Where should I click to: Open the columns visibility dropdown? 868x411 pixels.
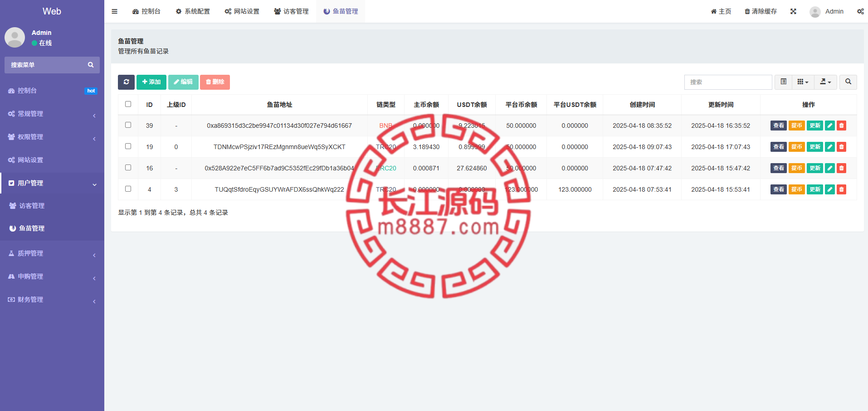pyautogui.click(x=803, y=82)
